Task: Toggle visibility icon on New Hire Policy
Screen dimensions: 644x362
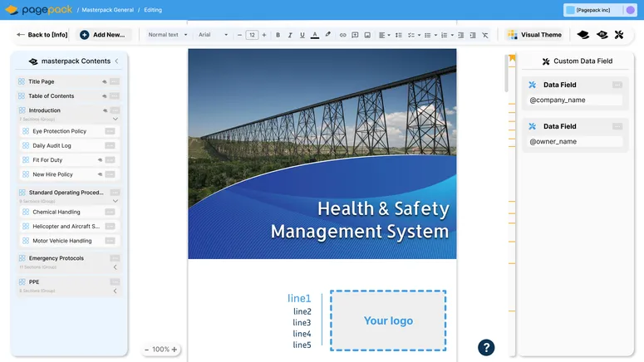Action: 100,174
